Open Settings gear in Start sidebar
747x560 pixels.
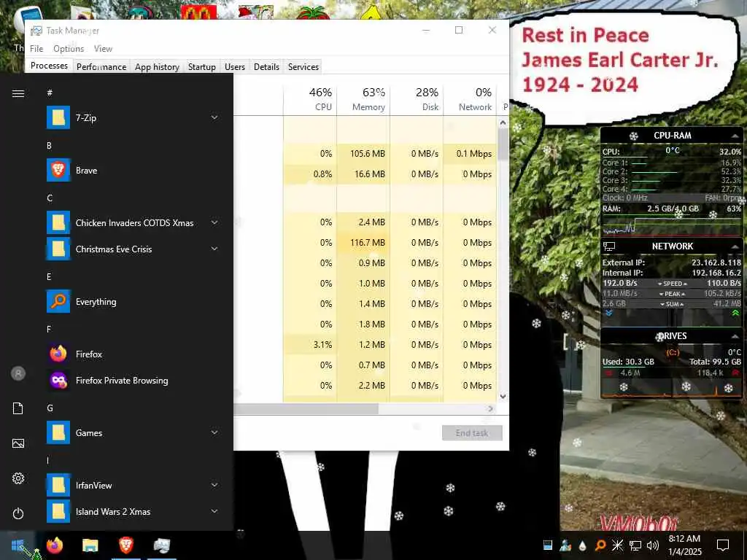tap(18, 478)
